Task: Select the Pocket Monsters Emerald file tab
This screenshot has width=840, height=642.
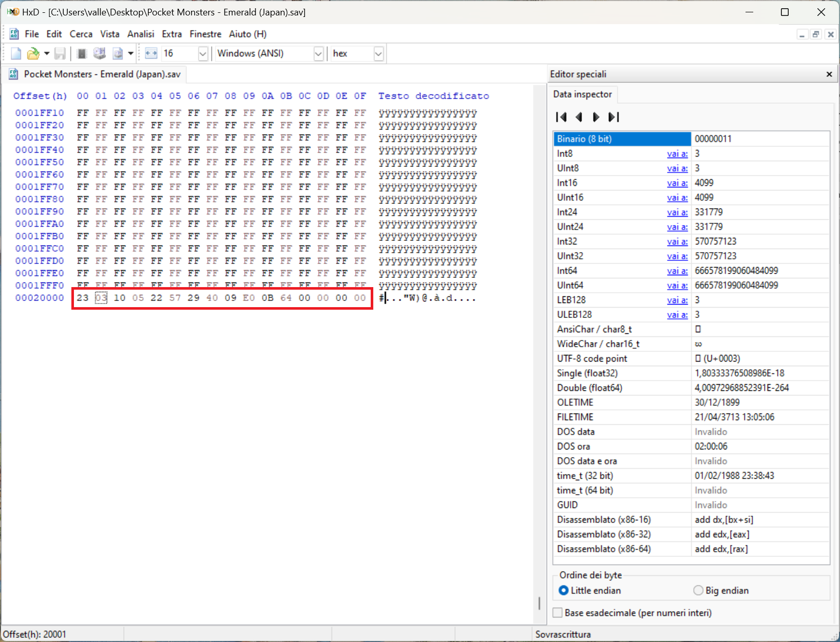Action: click(102, 74)
